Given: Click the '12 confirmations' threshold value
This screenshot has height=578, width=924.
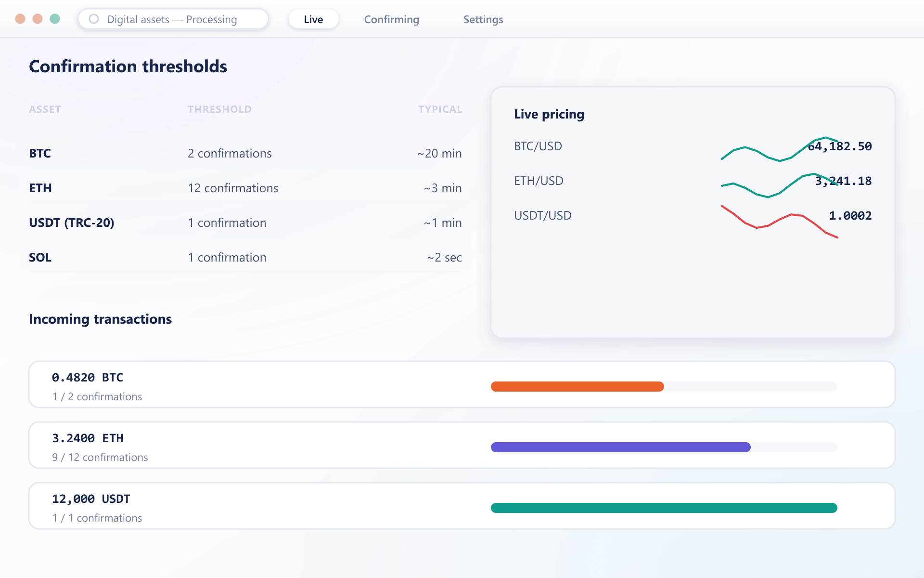Looking at the screenshot, I should point(233,188).
